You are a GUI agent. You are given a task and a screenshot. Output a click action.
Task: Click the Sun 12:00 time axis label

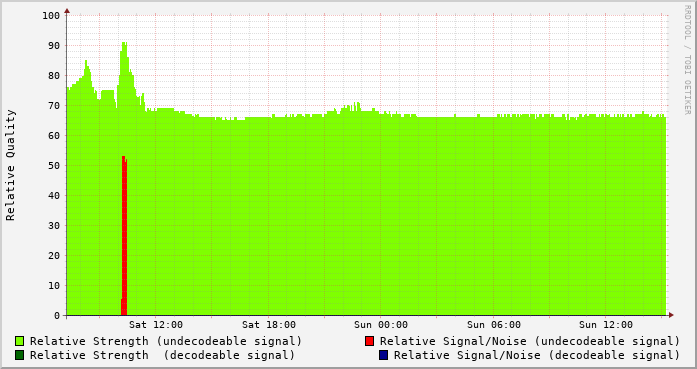[x=605, y=325]
